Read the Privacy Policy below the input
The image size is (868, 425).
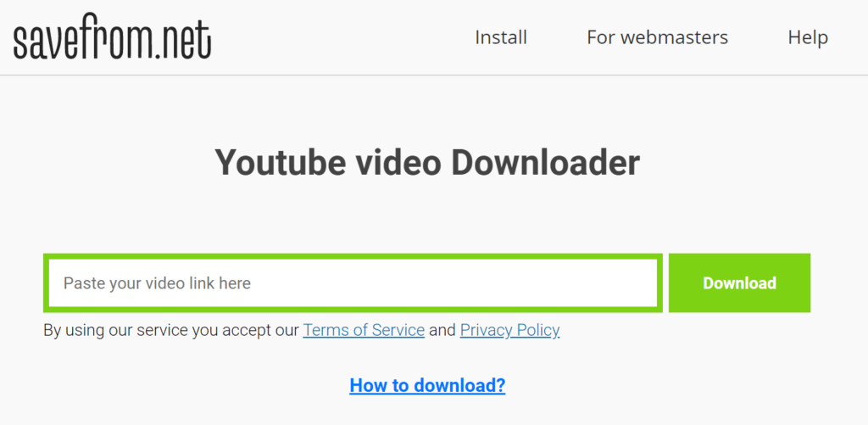pos(509,330)
